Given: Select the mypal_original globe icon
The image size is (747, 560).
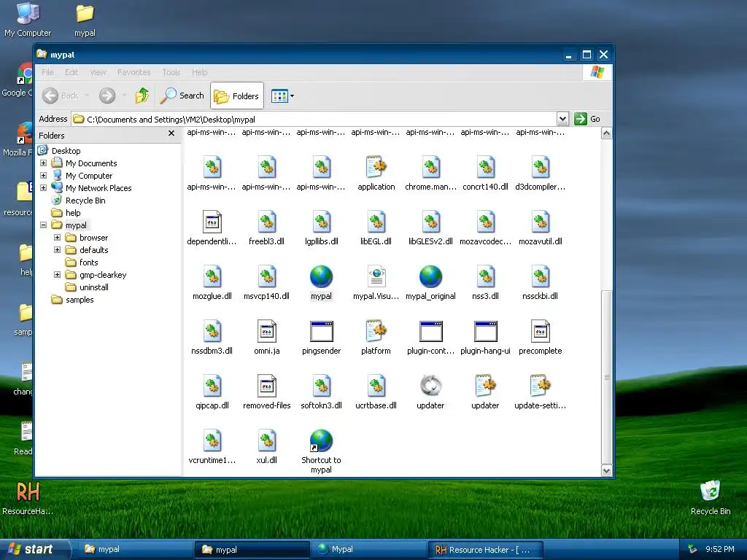Looking at the screenshot, I should (430, 277).
